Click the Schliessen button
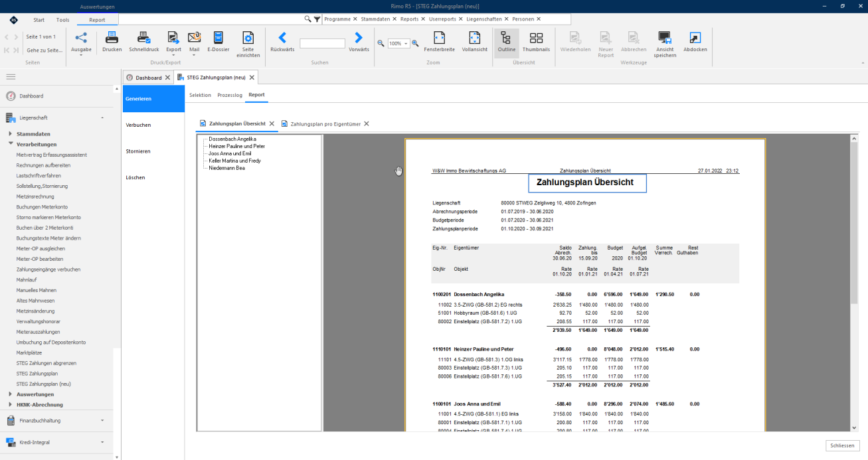This screenshot has height=460, width=868. click(843, 445)
